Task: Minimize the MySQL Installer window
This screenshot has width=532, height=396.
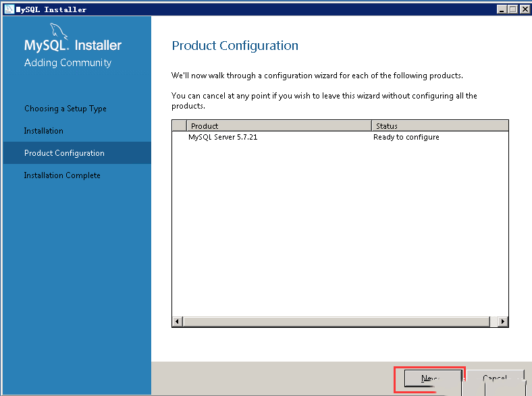Action: pos(502,9)
